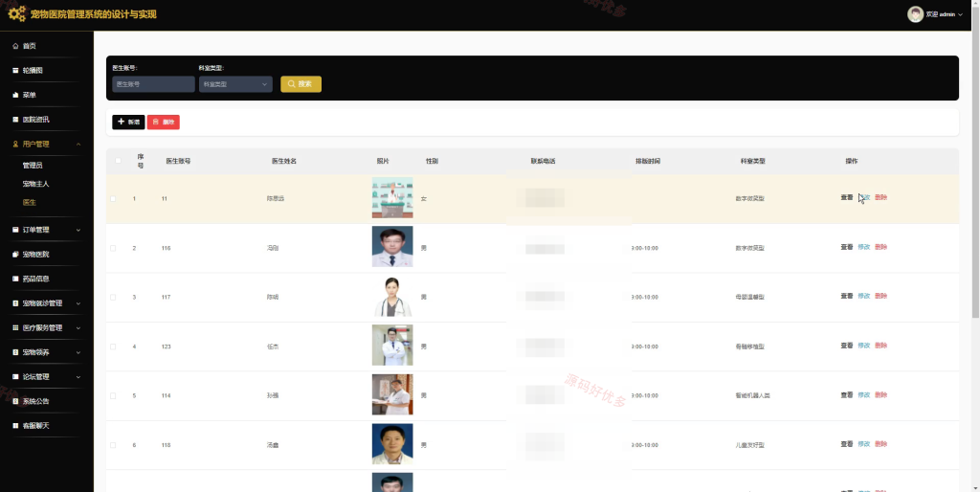
Task: Click the 宠物领养 sidebar icon
Action: (x=15, y=352)
